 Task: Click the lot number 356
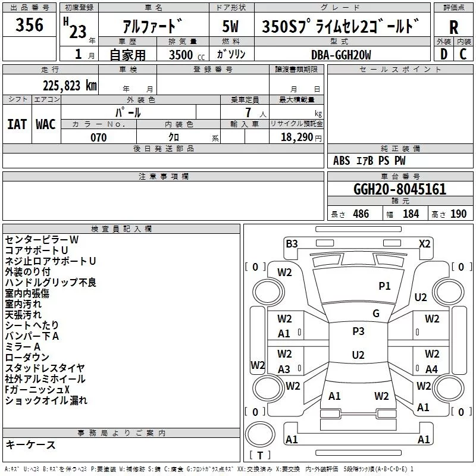tap(30, 25)
